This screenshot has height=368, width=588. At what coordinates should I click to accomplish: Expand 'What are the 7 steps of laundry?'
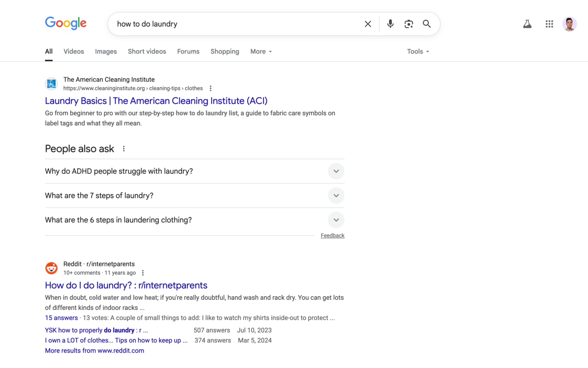[336, 195]
